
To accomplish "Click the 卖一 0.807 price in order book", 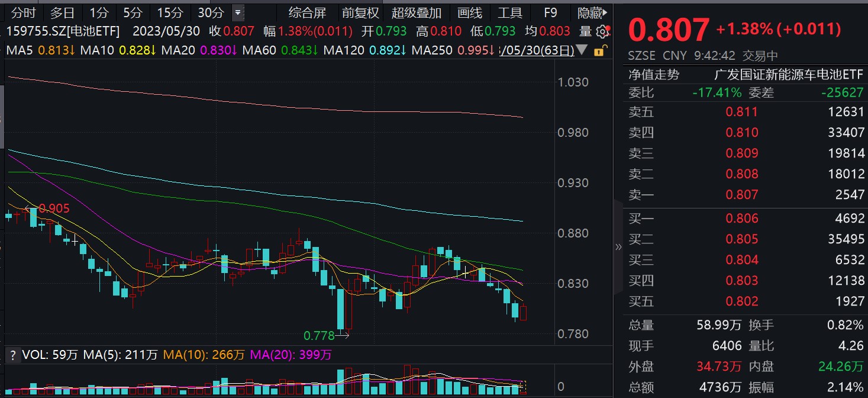I will (x=741, y=194).
